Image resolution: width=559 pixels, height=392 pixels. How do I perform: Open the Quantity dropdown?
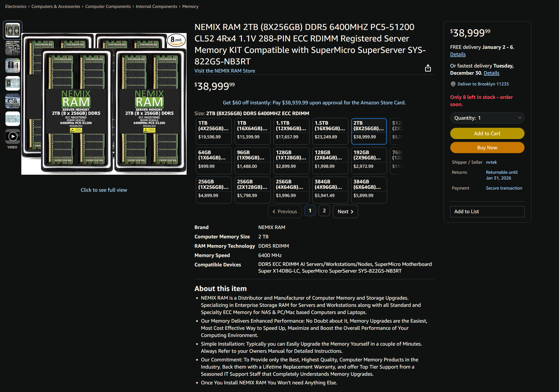click(x=487, y=118)
